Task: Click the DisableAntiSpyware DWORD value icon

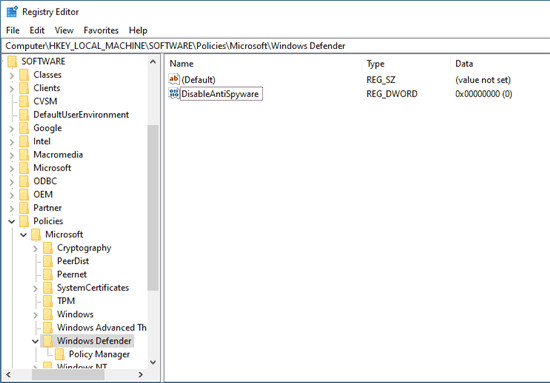Action: 174,94
